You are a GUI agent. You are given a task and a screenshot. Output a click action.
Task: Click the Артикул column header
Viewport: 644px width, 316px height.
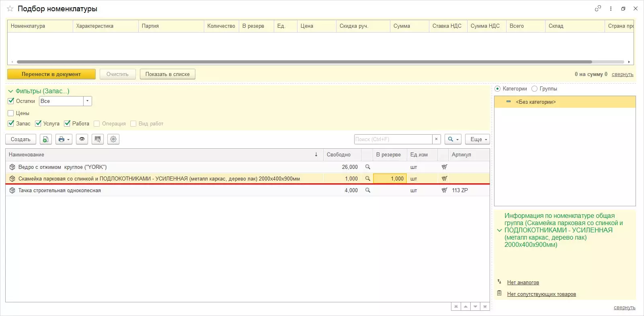pyautogui.click(x=469, y=155)
